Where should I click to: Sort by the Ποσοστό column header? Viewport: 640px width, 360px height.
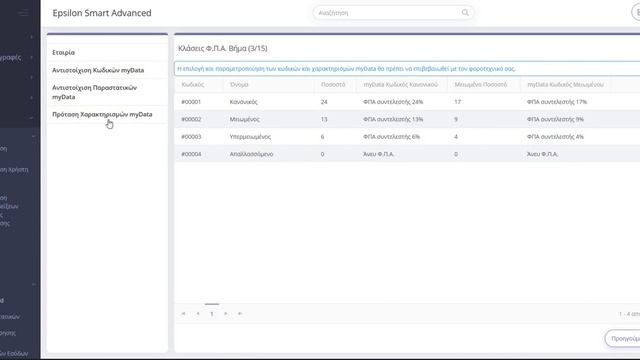point(333,84)
